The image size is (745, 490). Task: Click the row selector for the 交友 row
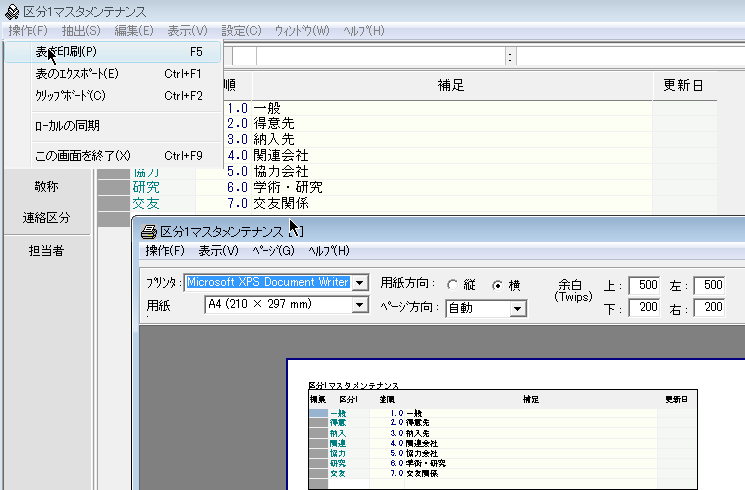[114, 203]
